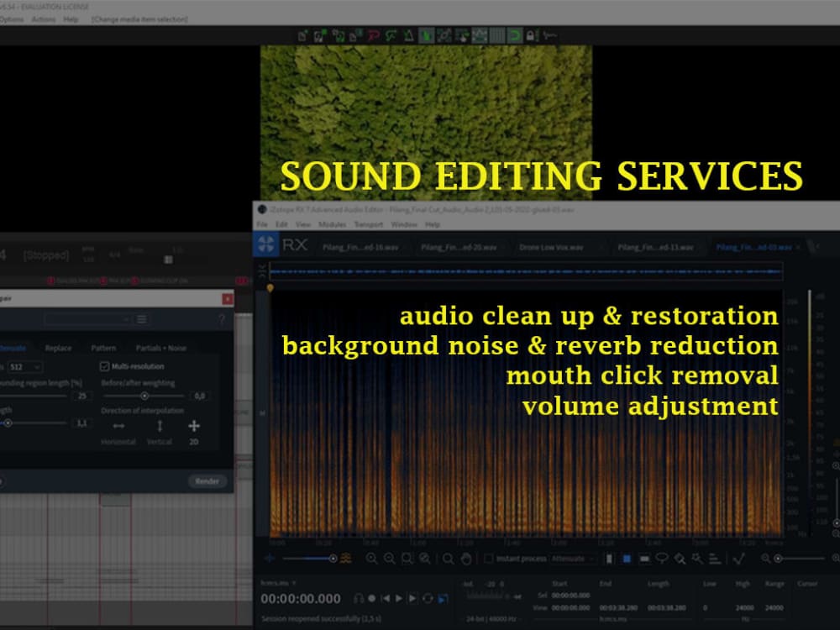Select the harmonics selection tool
Image resolution: width=840 pixels, height=630 pixels.
point(715,559)
